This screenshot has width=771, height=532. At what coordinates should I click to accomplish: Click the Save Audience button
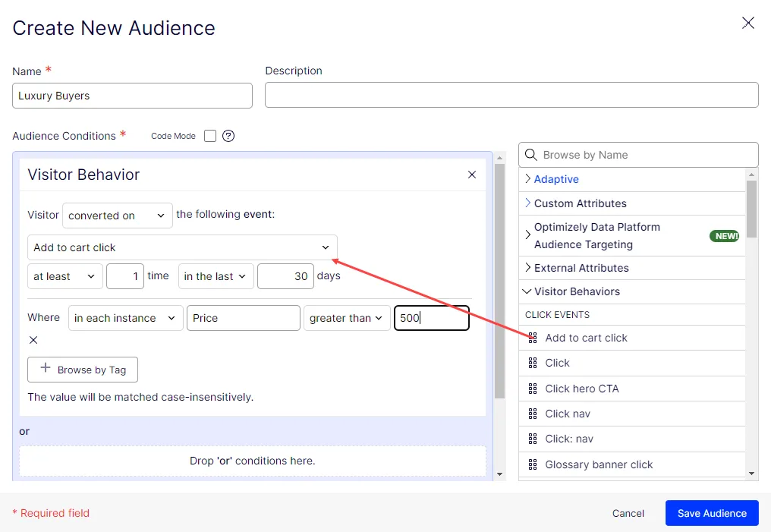[712, 513]
